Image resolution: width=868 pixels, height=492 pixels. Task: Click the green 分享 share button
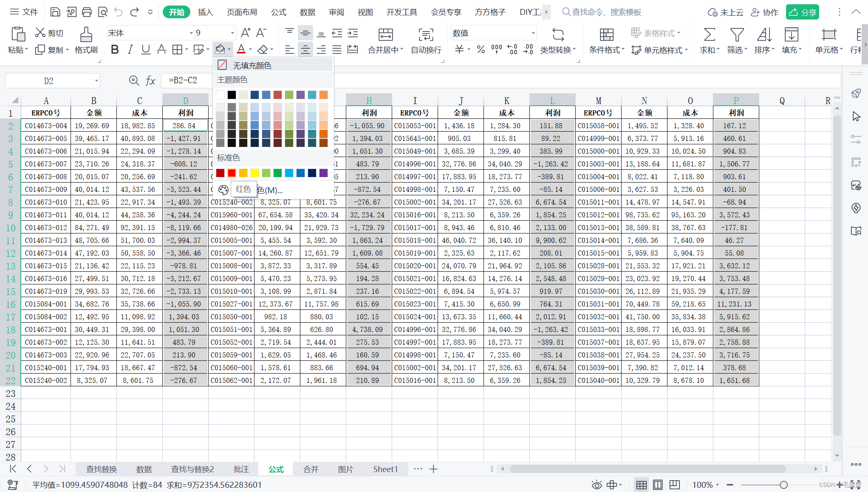click(802, 12)
